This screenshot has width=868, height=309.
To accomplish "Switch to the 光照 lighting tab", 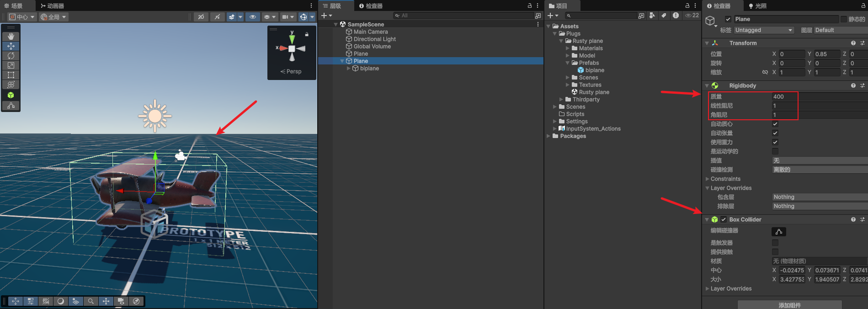I will coord(757,5).
